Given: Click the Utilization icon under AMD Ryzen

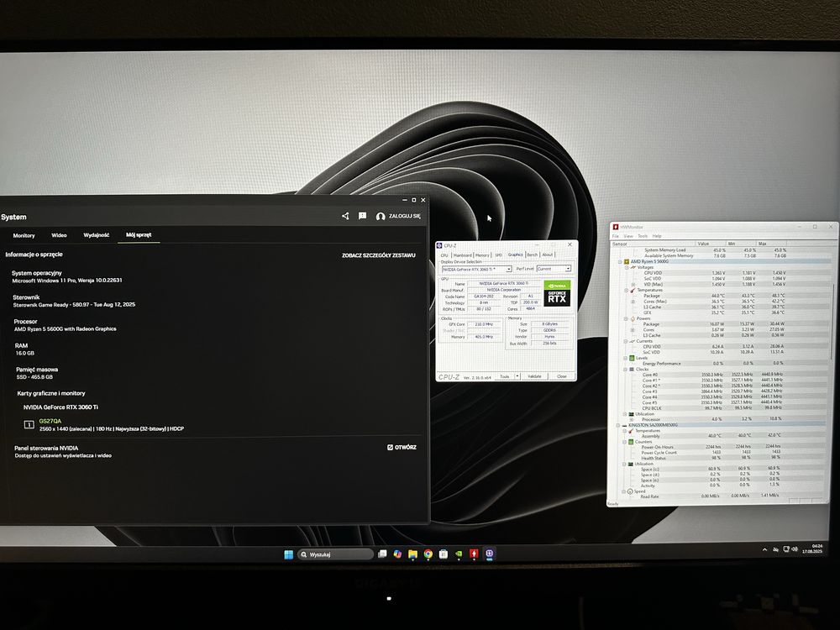Looking at the screenshot, I should pyautogui.click(x=631, y=414).
